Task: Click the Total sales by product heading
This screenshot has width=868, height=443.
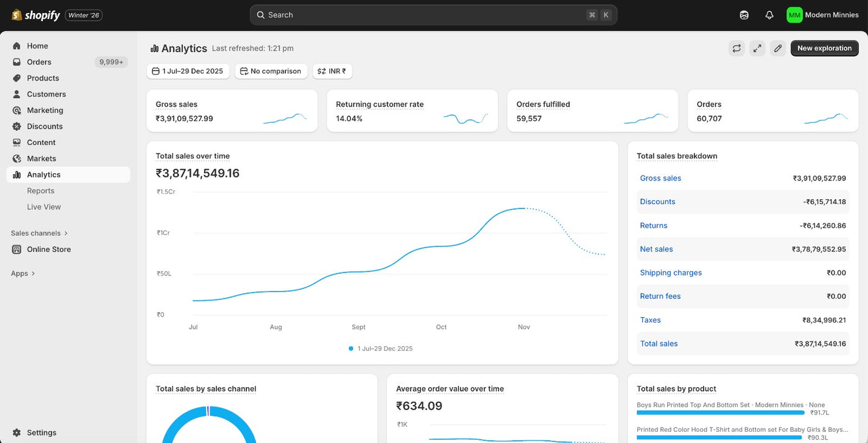Action: pyautogui.click(x=676, y=389)
